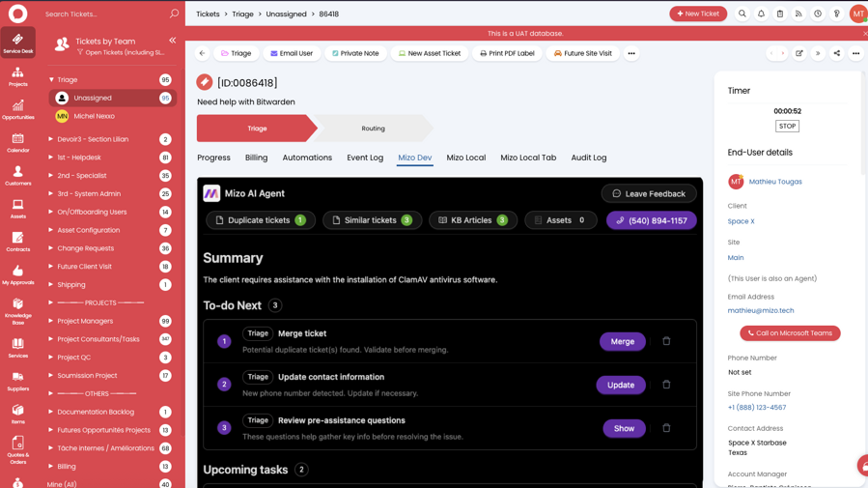The height and width of the screenshot is (488, 868).
Task: Open the Suppliers module icon
Action: tap(17, 381)
